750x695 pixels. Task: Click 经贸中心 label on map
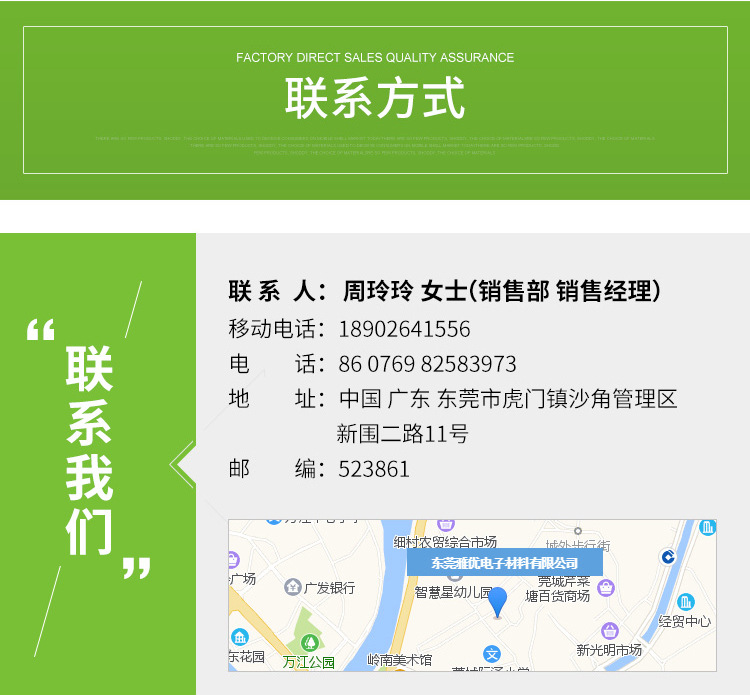tap(684, 621)
